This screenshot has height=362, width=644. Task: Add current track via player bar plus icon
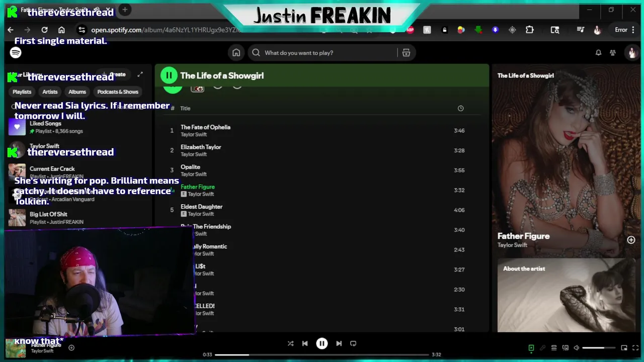tap(71, 347)
